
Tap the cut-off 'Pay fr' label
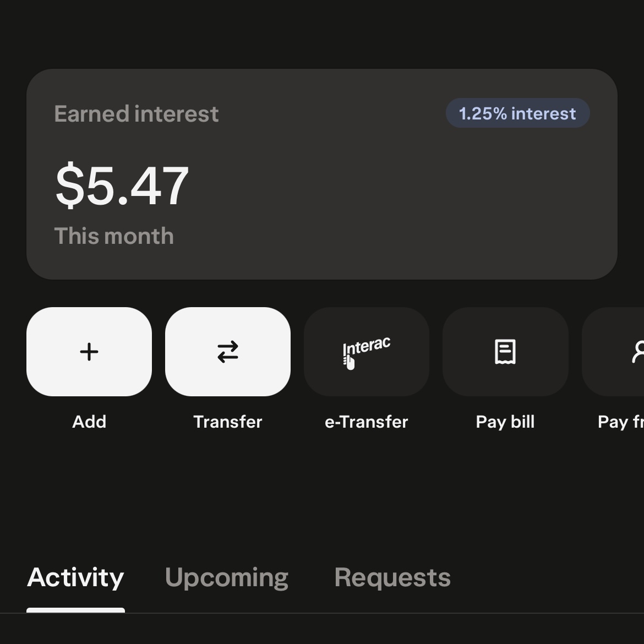[x=620, y=422]
